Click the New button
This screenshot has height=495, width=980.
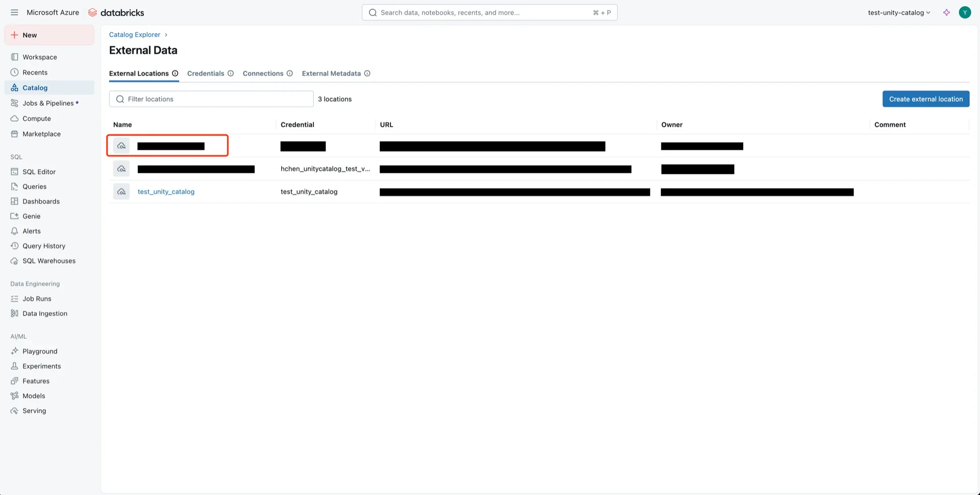pyautogui.click(x=49, y=35)
